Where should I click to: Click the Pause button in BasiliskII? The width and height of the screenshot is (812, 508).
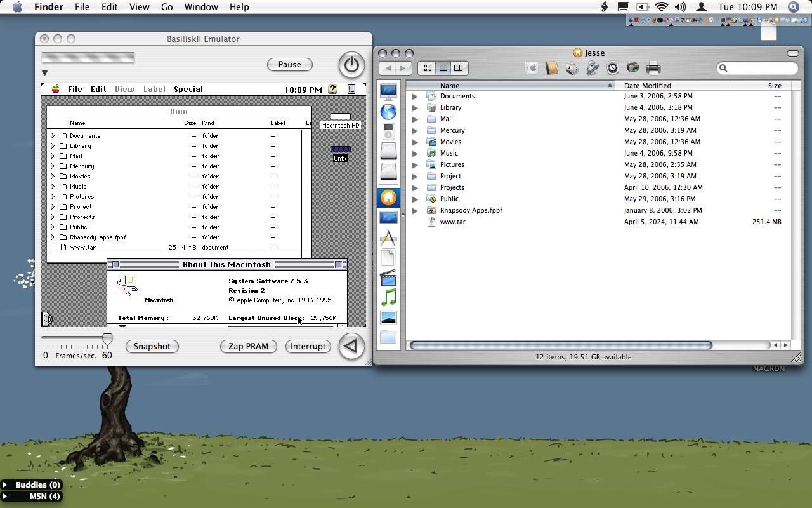(289, 65)
